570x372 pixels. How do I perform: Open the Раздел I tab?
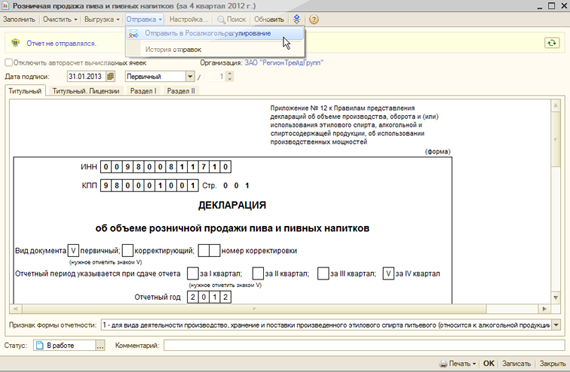[143, 91]
